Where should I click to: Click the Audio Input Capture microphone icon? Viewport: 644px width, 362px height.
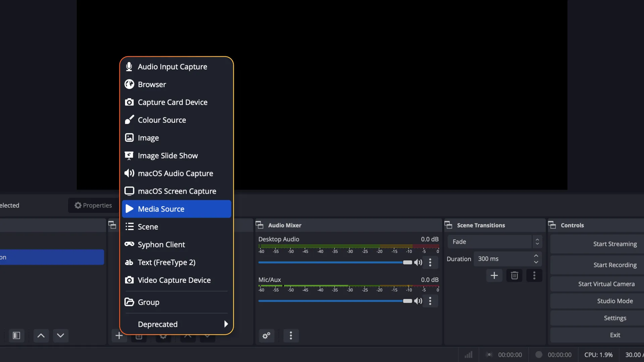click(129, 66)
